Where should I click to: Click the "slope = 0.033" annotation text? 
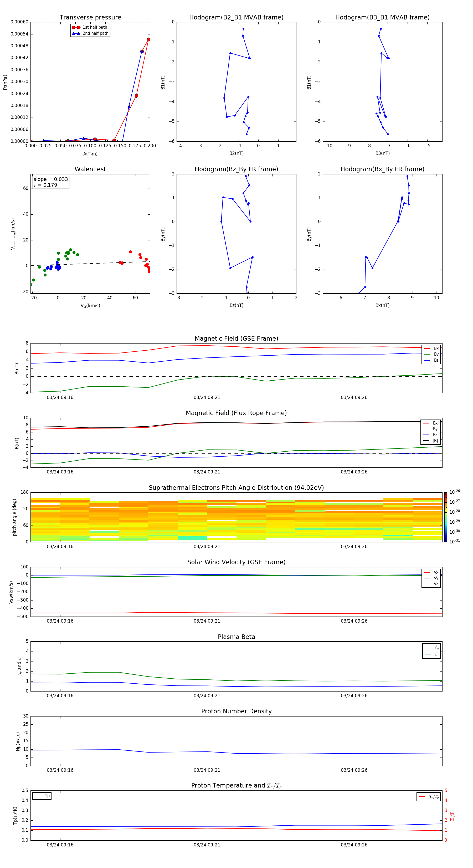pyautogui.click(x=51, y=179)
